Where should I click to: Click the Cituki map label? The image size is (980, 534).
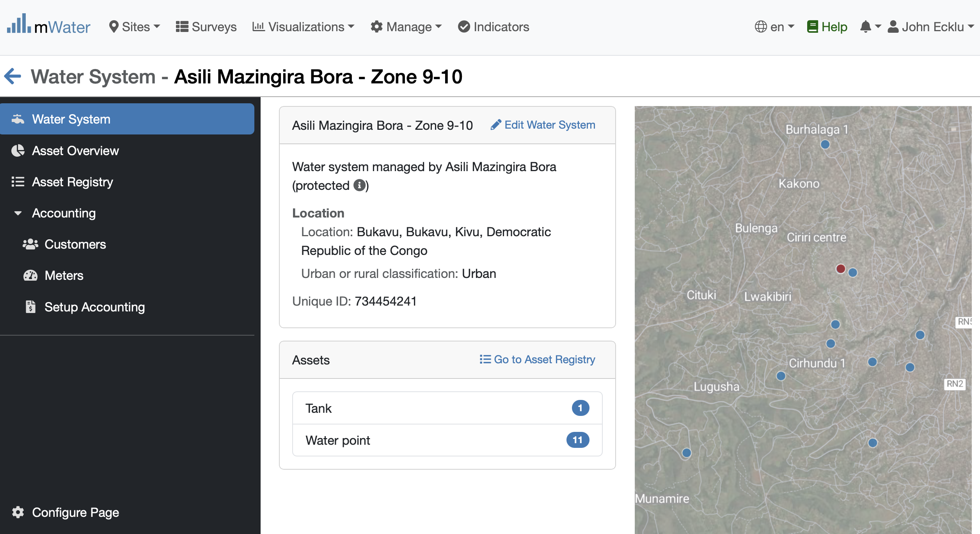(701, 295)
